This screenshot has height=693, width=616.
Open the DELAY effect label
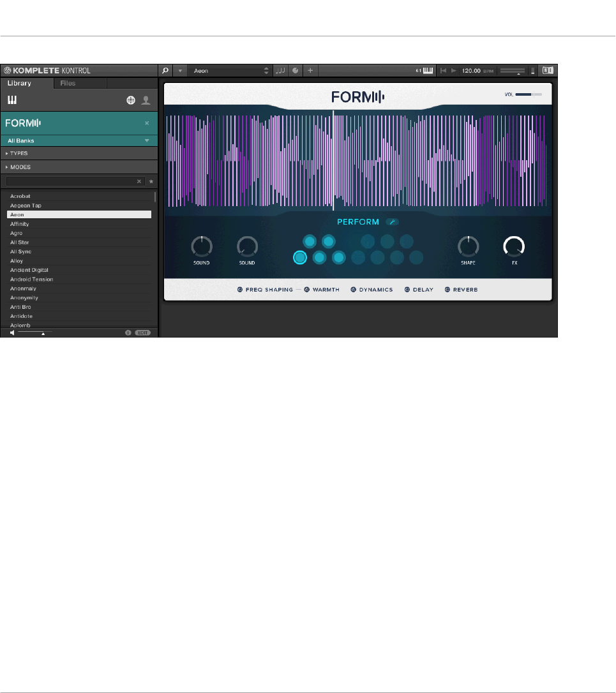coord(423,290)
